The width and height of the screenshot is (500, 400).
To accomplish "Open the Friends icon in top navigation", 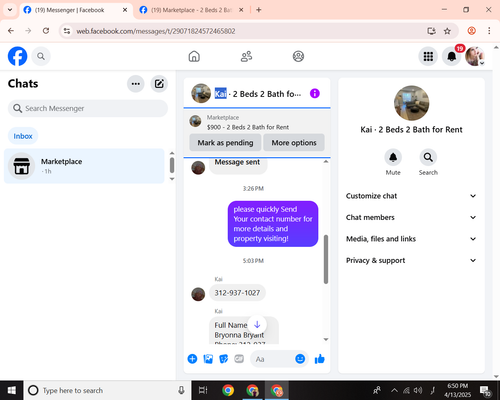I will [246, 56].
